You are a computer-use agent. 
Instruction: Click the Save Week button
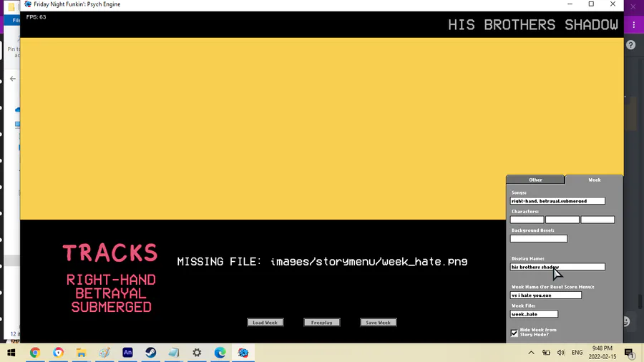379,323
